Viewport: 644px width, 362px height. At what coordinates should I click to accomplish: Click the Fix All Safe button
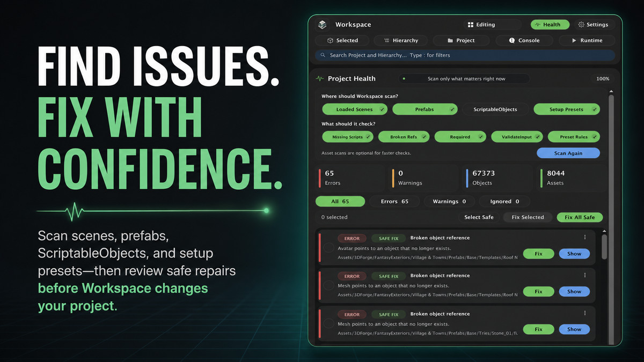click(x=580, y=217)
